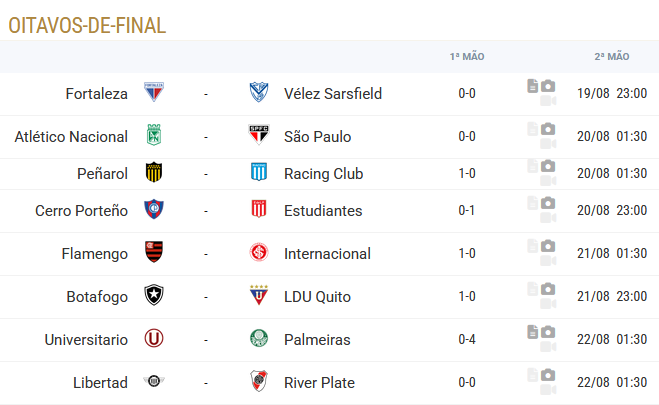Click the Peñarol club crest
Screen dimensions: 659x405
tap(154, 172)
